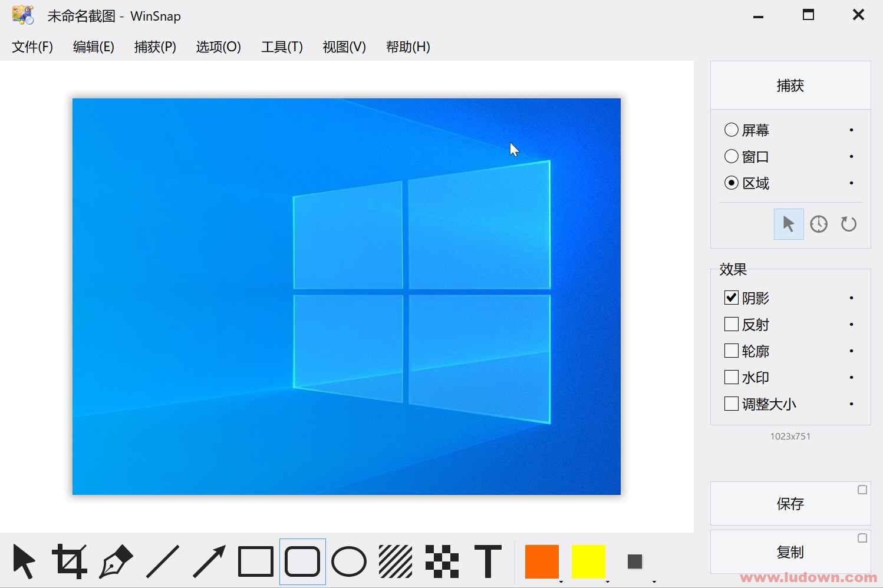Select the Crop tool
Viewport: 883px width, 588px height.
point(70,561)
